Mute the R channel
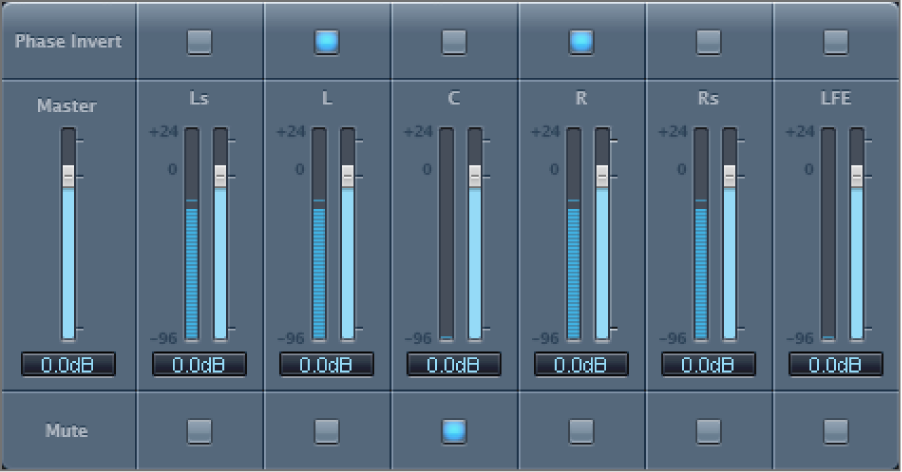Viewport: 902px width, 472px height. [581, 431]
